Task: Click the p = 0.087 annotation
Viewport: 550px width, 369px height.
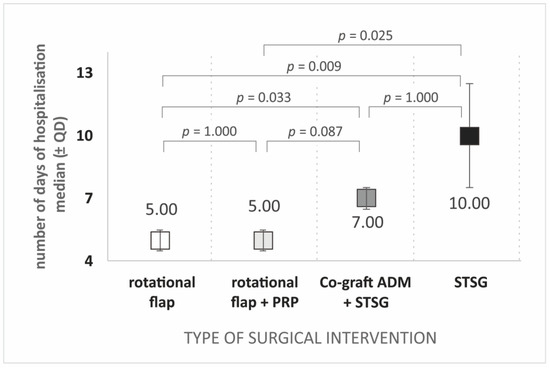Action: [x=315, y=132]
